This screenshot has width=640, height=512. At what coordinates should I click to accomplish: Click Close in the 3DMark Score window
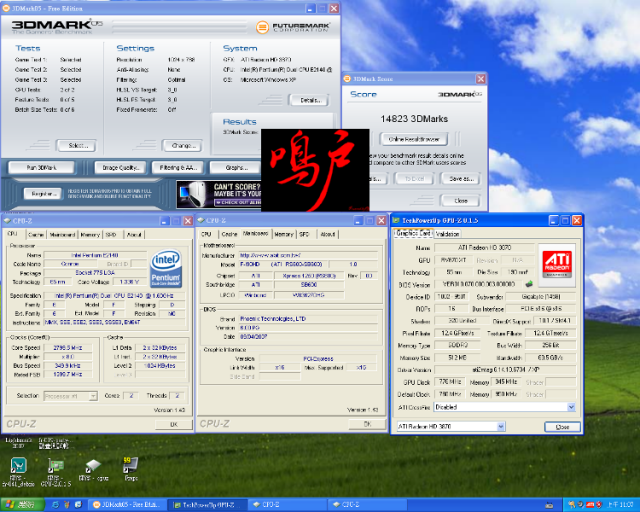point(460,200)
